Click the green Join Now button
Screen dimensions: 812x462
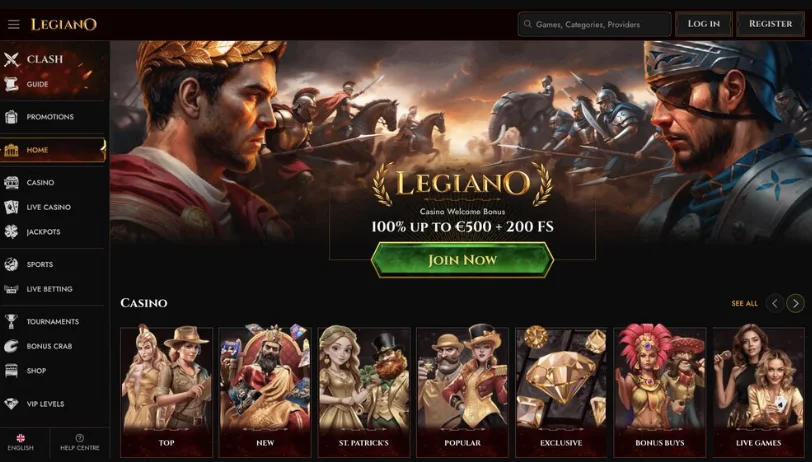pyautogui.click(x=462, y=259)
